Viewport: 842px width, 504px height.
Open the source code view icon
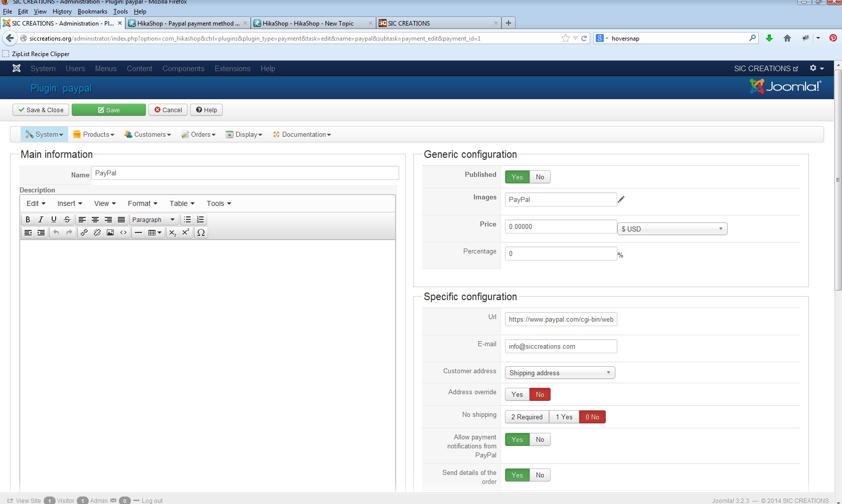tap(123, 232)
